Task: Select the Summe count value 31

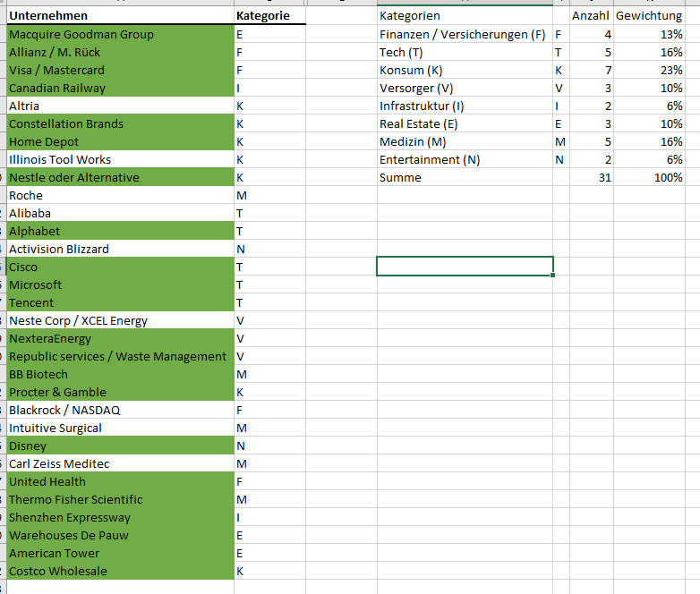Action: click(592, 177)
